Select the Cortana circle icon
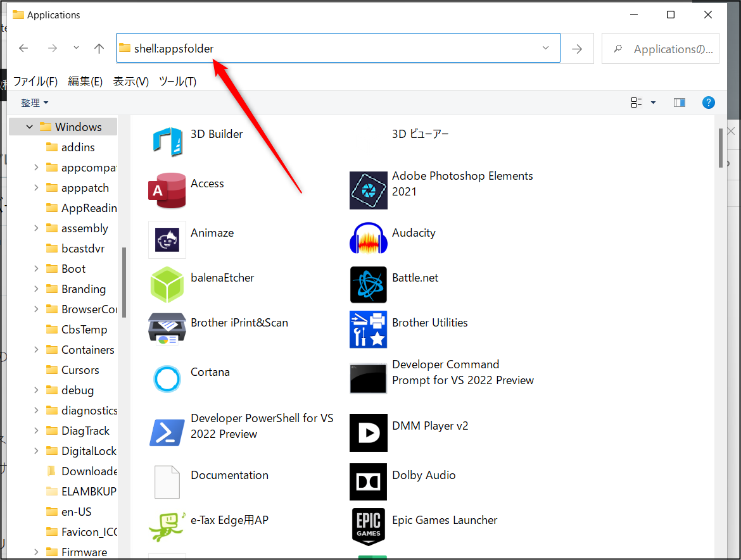 (x=167, y=378)
